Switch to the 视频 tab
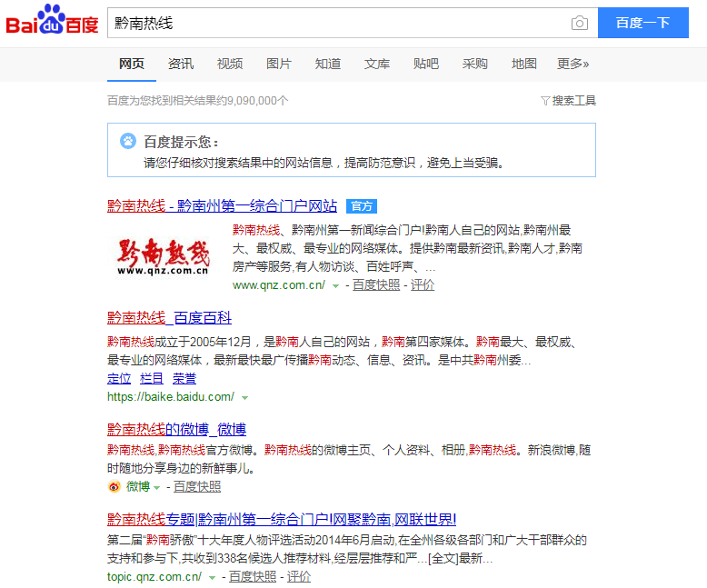Viewport: 707px width, 588px height. [x=230, y=64]
